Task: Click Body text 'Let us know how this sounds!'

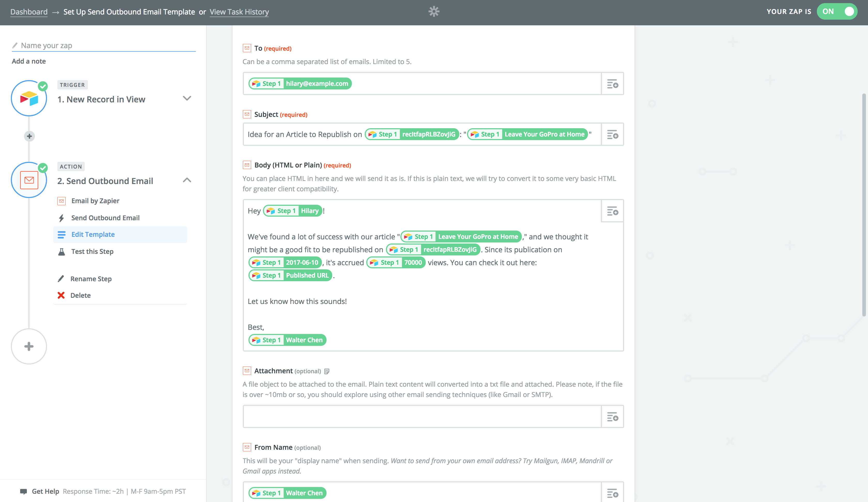Action: point(297,301)
